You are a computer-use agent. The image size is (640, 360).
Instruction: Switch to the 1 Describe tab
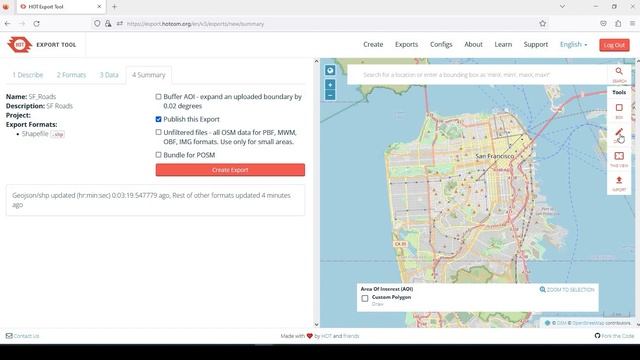[x=28, y=75]
